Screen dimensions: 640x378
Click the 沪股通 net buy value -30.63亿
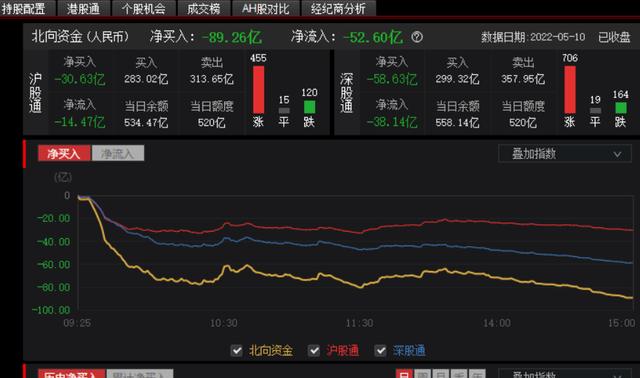coord(80,79)
